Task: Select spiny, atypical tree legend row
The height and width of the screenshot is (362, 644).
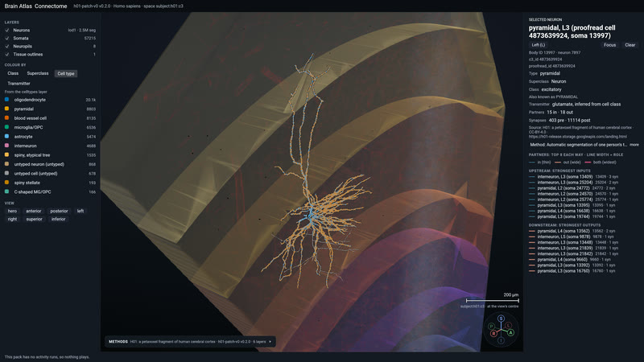Action: [50, 155]
